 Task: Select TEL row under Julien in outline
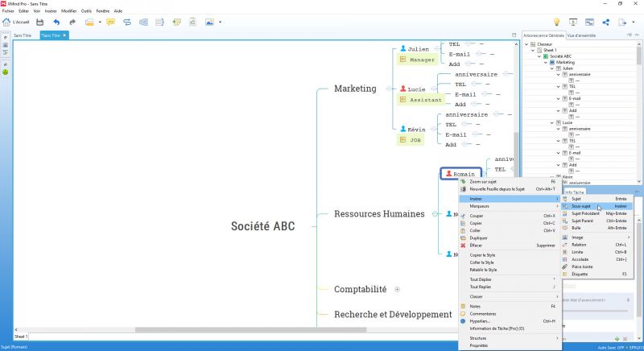pyautogui.click(x=572, y=87)
